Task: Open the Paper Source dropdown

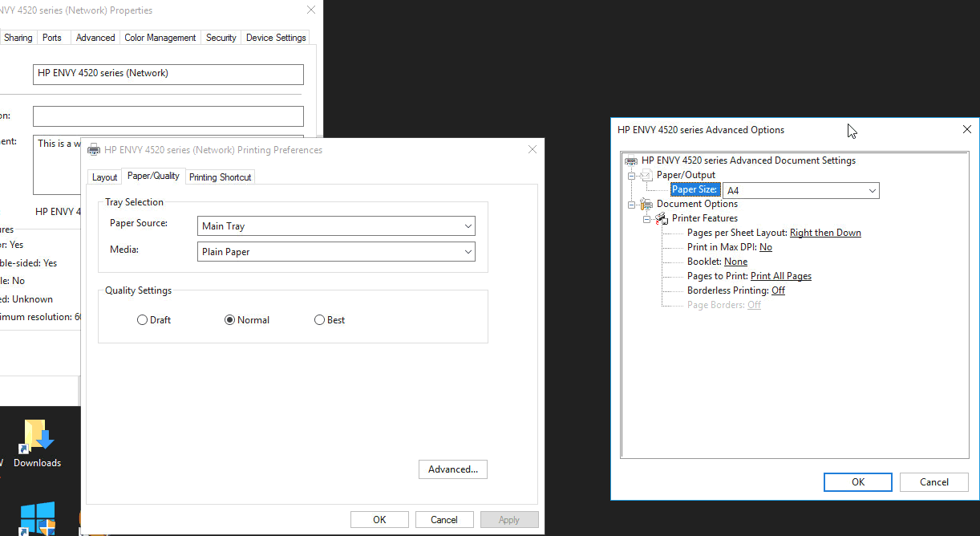Action: 336,226
